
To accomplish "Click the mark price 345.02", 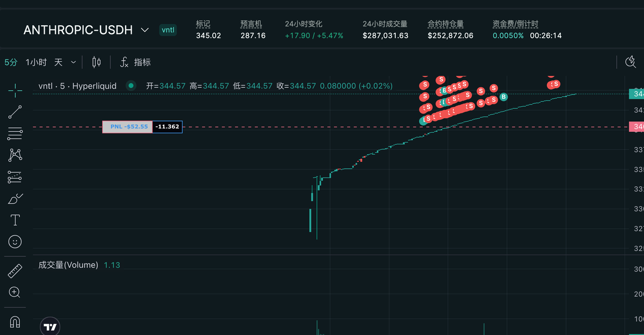I will tap(208, 36).
